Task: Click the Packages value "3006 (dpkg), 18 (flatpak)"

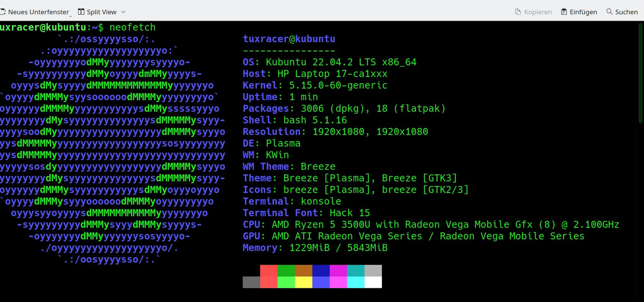Action: 373,108
